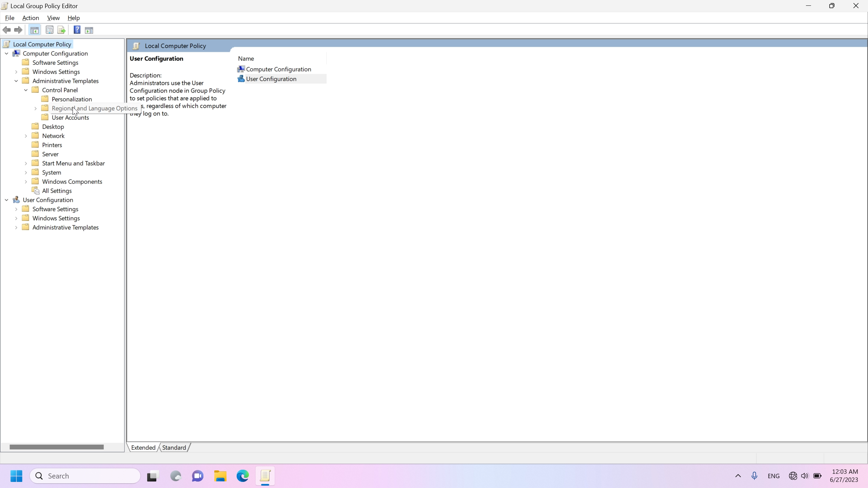Image resolution: width=868 pixels, height=488 pixels.
Task: Expand the Windows Components folder
Action: point(26,182)
